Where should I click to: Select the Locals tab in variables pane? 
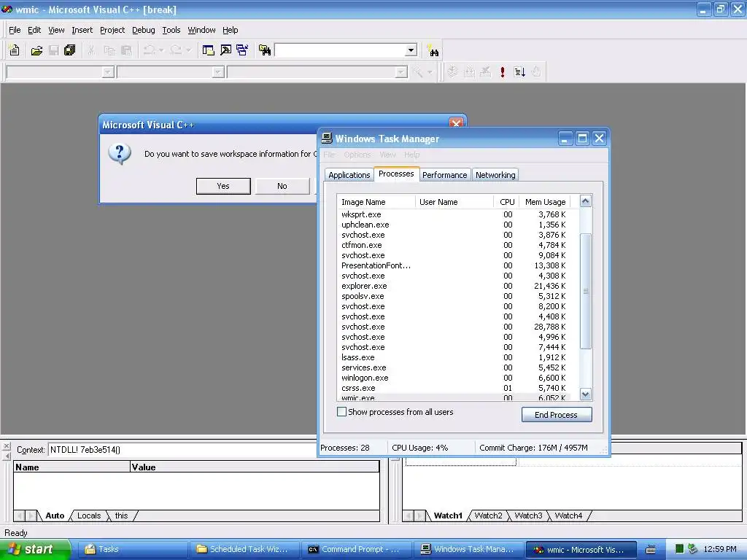89,516
